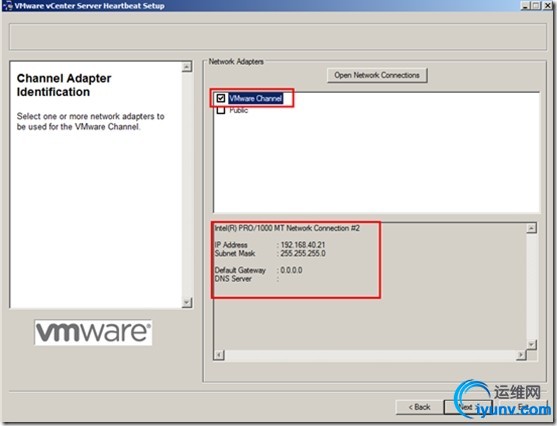Select the VMware Channel list entry
Screen dimensions: 557x426
coord(255,98)
